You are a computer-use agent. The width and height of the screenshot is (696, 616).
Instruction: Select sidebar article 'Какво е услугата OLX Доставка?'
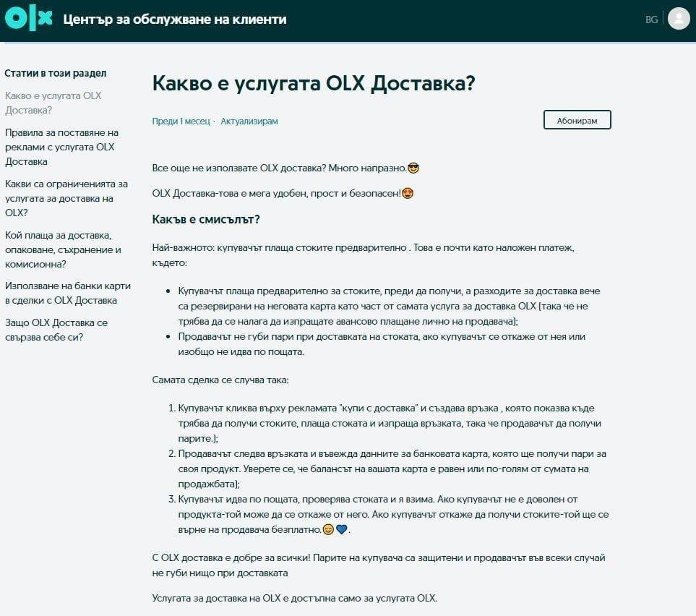(x=53, y=103)
